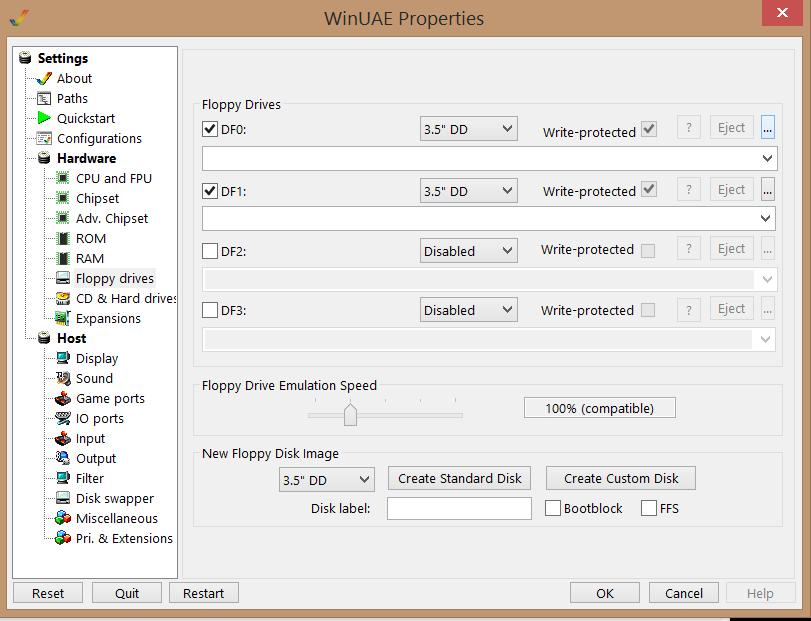811x621 pixels.
Task: Click the Input joystick icon
Action: (x=63, y=438)
